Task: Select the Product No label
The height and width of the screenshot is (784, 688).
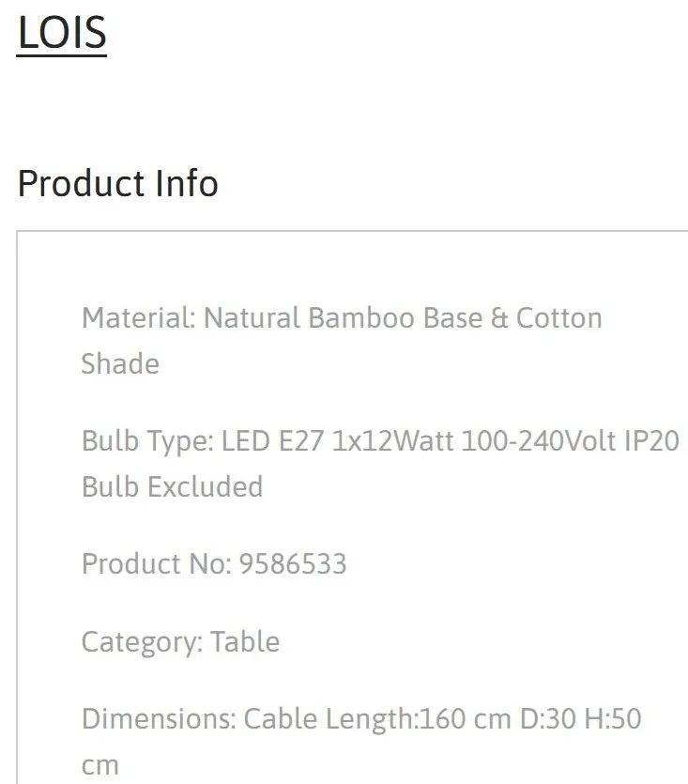Action: click(x=157, y=564)
